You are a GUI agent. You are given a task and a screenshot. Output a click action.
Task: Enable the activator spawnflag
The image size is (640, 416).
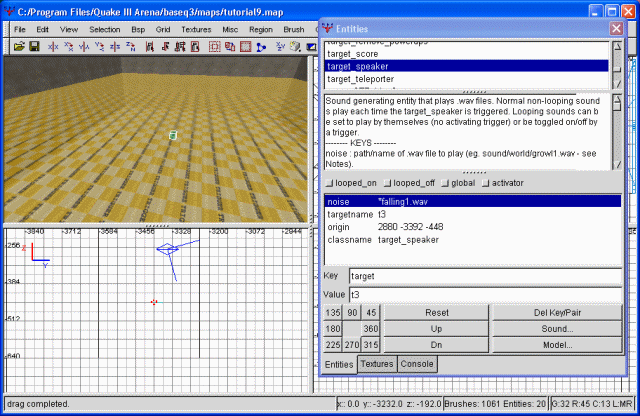pyautogui.click(x=503, y=183)
